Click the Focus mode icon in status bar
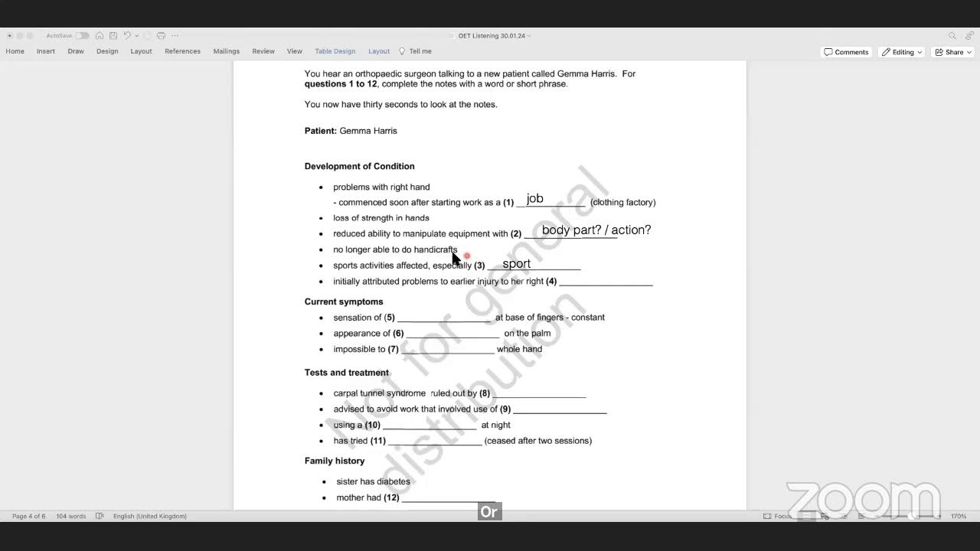 point(767,517)
